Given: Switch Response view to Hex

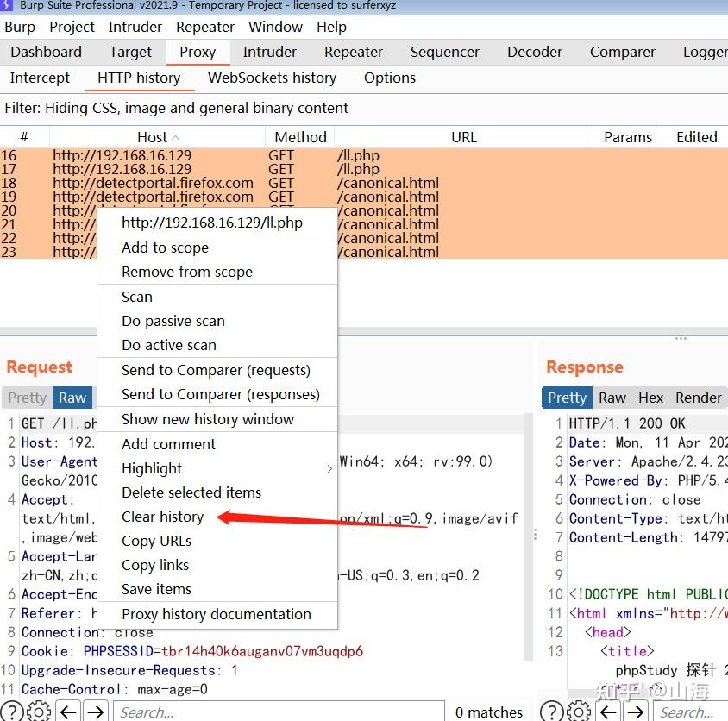Looking at the screenshot, I should 650,398.
